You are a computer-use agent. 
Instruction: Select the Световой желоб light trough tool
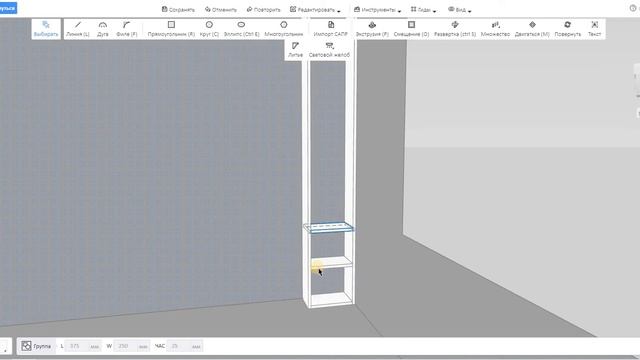tap(329, 49)
